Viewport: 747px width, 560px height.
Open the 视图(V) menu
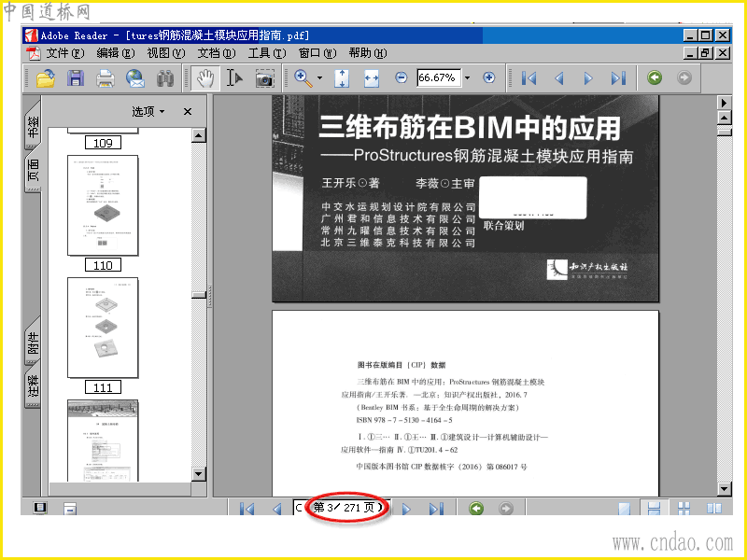pyautogui.click(x=166, y=53)
